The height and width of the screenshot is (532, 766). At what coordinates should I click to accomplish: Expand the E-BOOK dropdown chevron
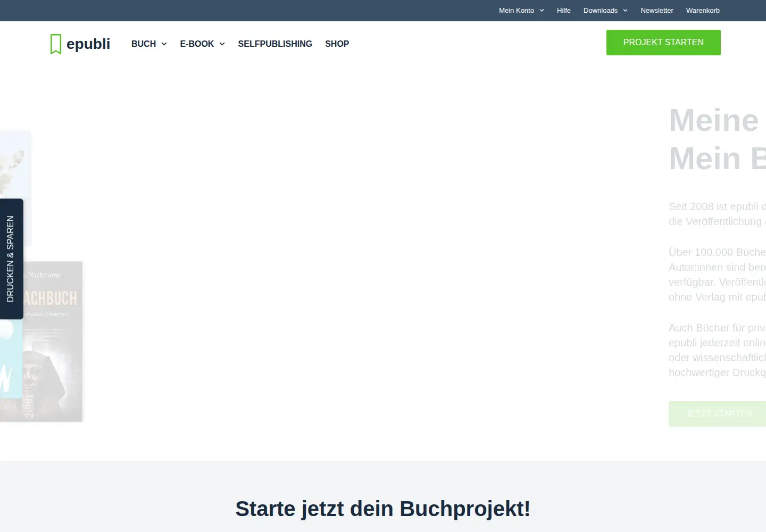click(222, 44)
